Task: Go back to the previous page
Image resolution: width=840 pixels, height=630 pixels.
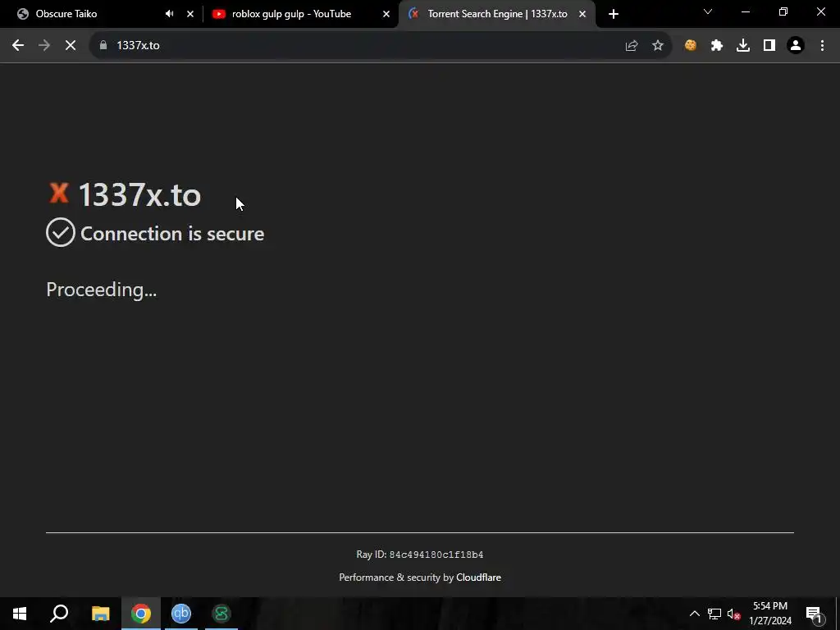Action: pos(18,46)
